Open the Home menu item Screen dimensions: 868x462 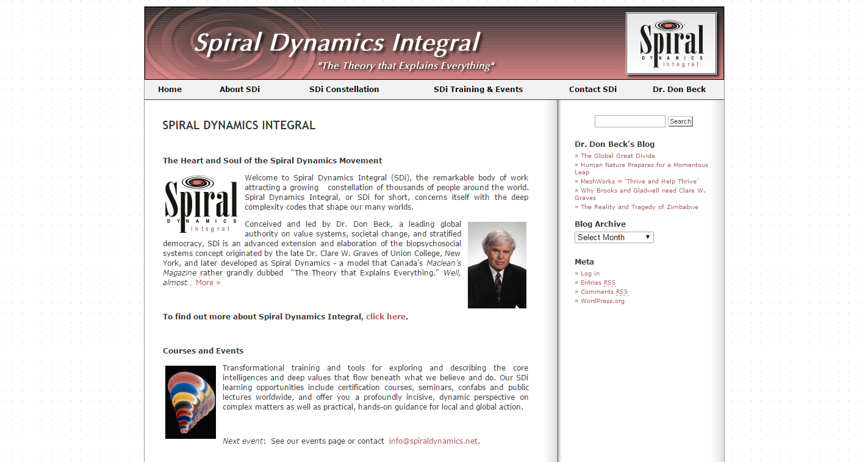(x=170, y=89)
